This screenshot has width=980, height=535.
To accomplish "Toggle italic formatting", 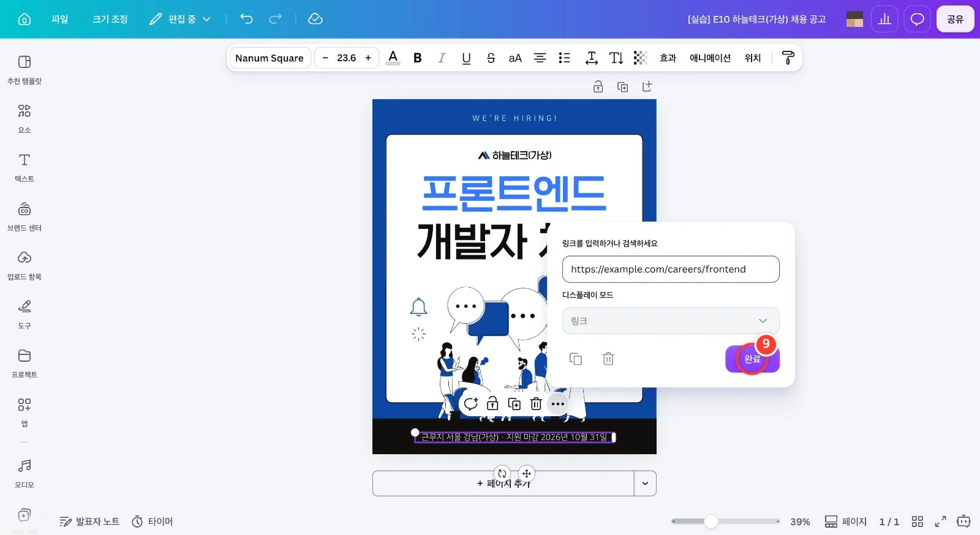I will click(442, 58).
